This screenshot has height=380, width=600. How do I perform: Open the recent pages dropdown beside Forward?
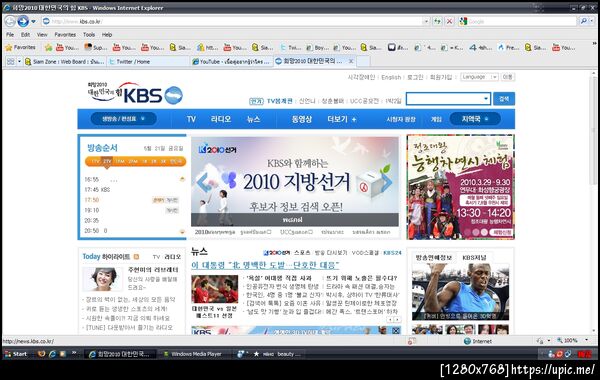coord(34,21)
